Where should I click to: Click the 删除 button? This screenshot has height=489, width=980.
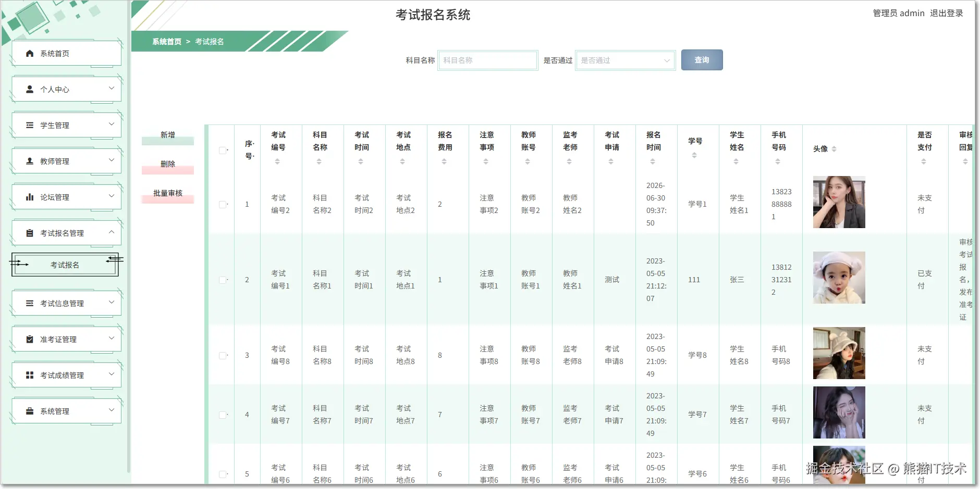168,165
